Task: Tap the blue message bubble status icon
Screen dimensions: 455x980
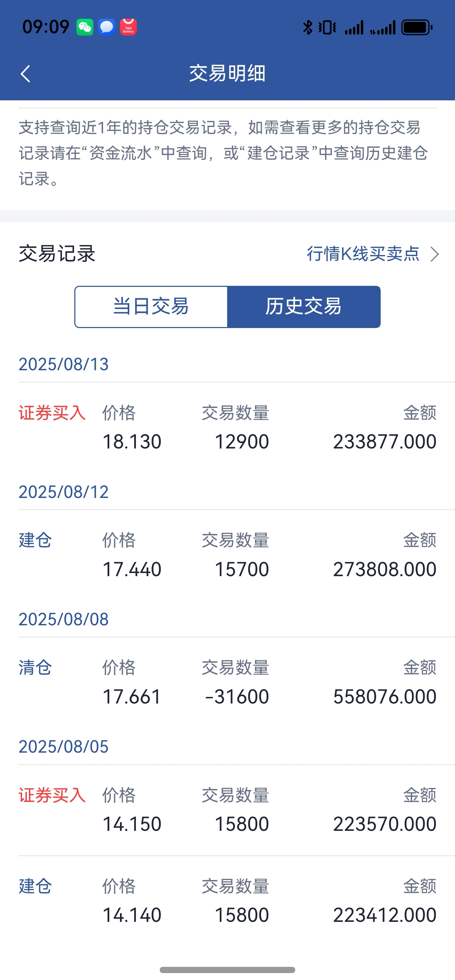Action: pos(106,27)
